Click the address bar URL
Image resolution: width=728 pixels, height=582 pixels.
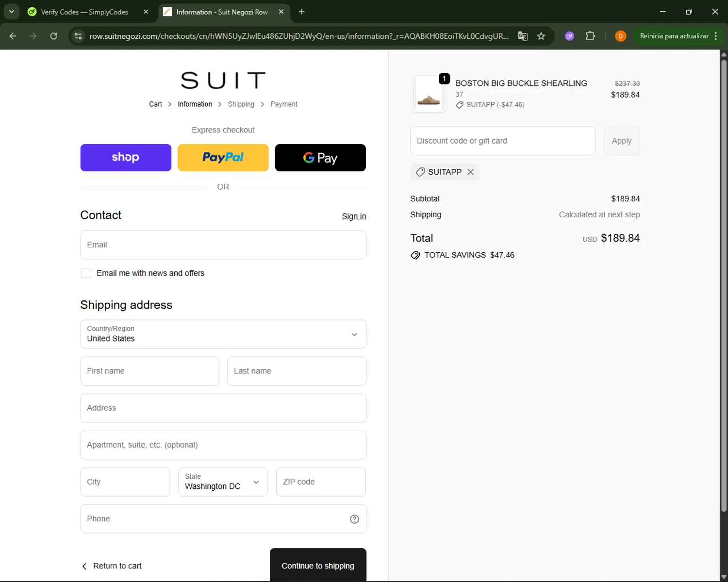click(299, 36)
